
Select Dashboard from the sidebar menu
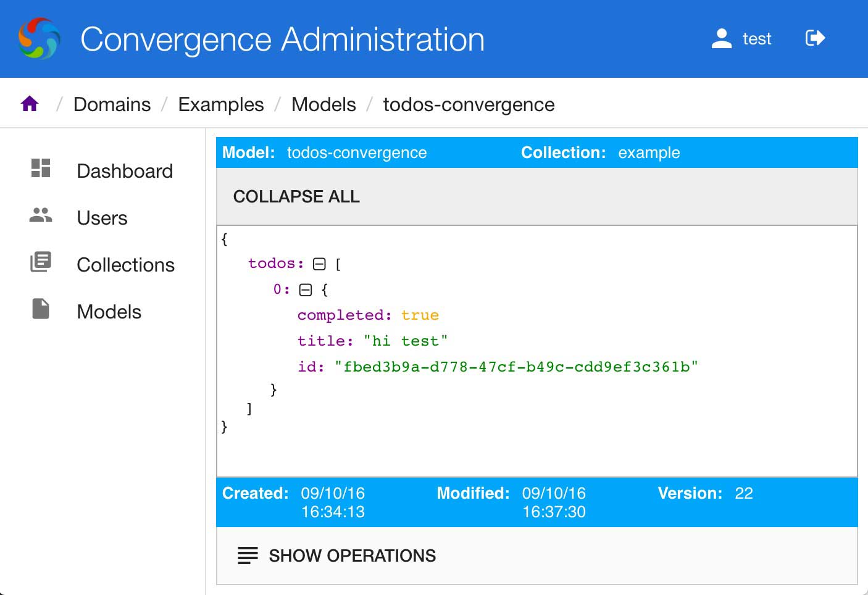pyautogui.click(x=124, y=170)
